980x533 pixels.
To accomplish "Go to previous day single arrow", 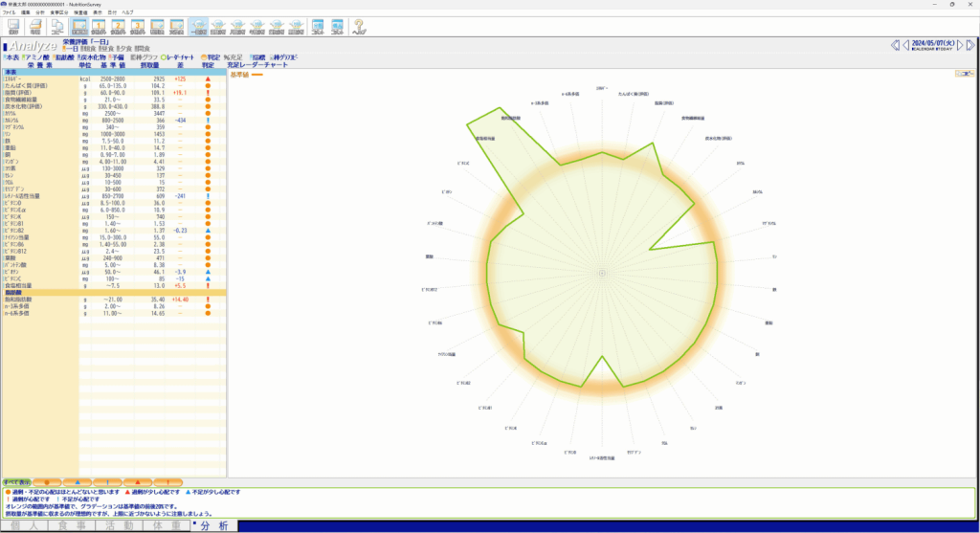I will (905, 45).
